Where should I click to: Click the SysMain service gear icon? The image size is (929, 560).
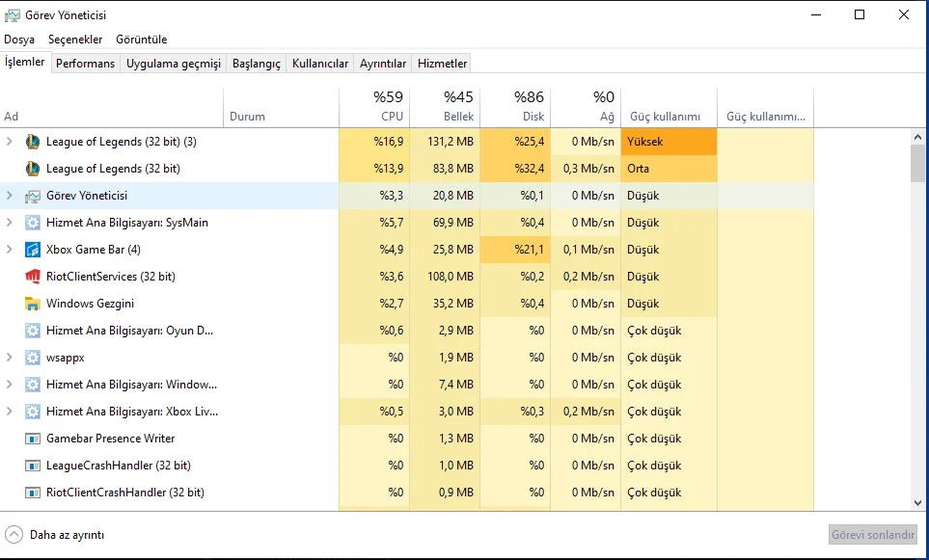point(32,223)
